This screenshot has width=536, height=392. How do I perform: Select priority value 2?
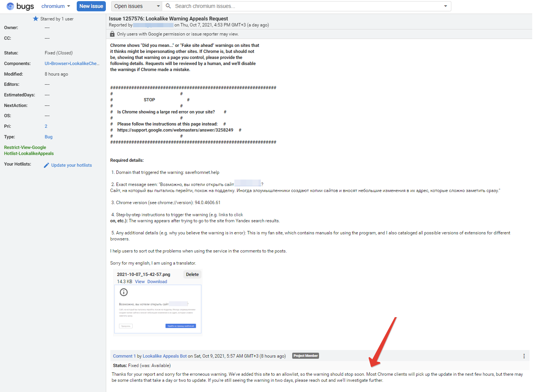pos(46,126)
